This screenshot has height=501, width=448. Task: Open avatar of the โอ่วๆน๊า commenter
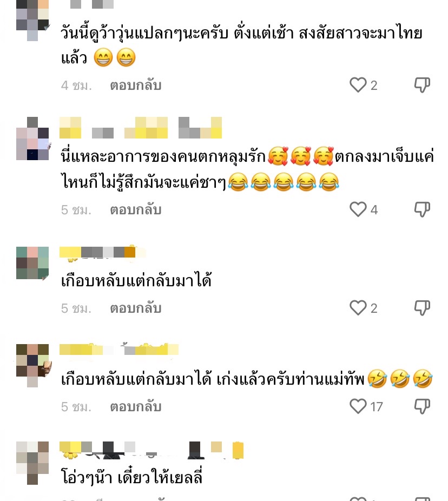(x=32, y=463)
